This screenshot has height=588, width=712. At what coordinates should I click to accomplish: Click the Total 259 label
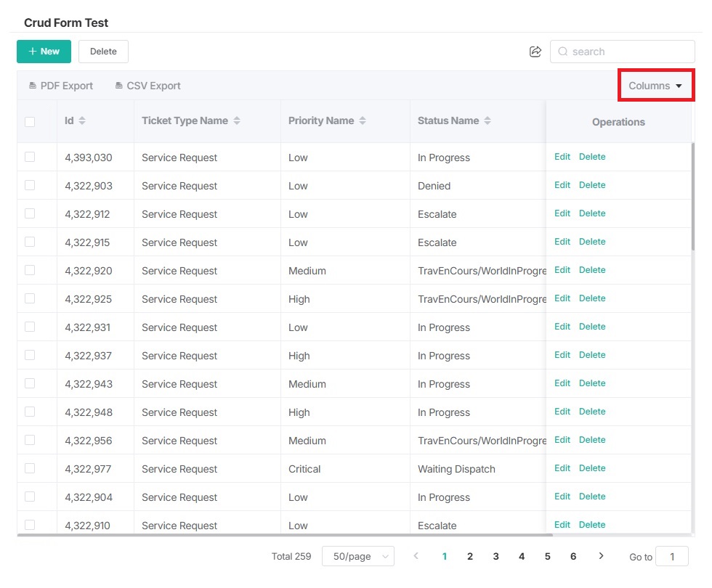(x=291, y=556)
